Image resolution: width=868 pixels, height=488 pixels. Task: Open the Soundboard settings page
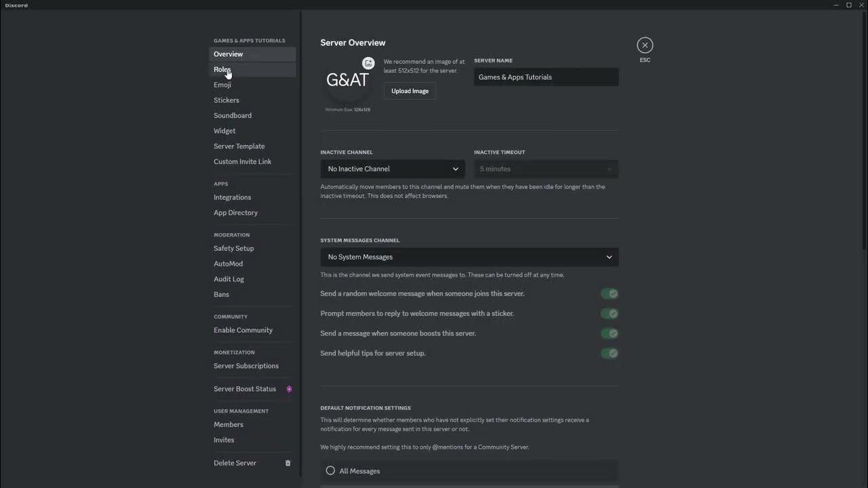pos(233,115)
